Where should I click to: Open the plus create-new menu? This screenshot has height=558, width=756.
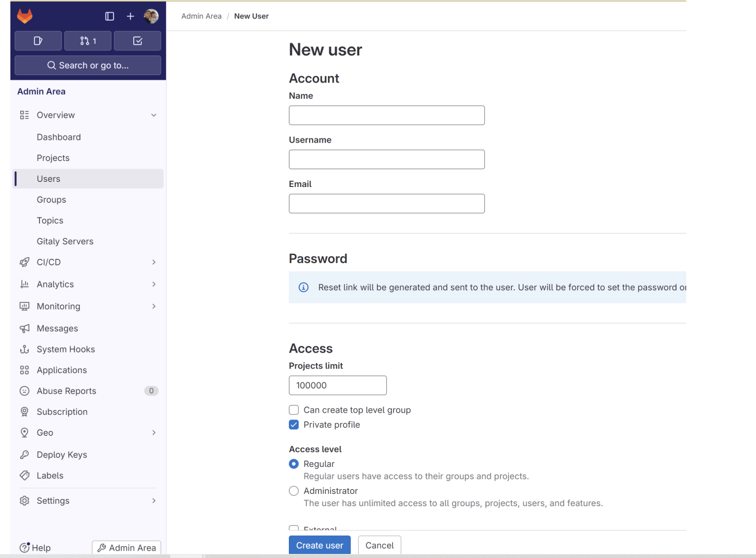point(130,16)
